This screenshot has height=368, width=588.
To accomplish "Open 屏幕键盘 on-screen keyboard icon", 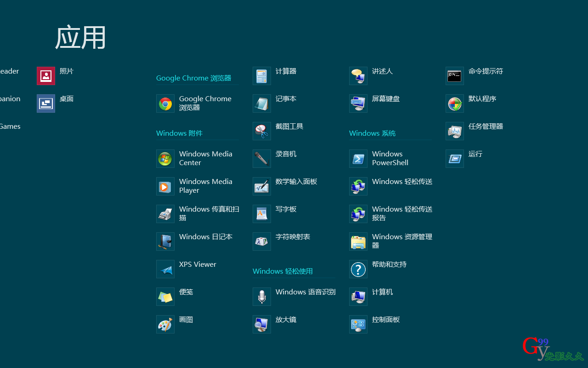I will pos(358,103).
